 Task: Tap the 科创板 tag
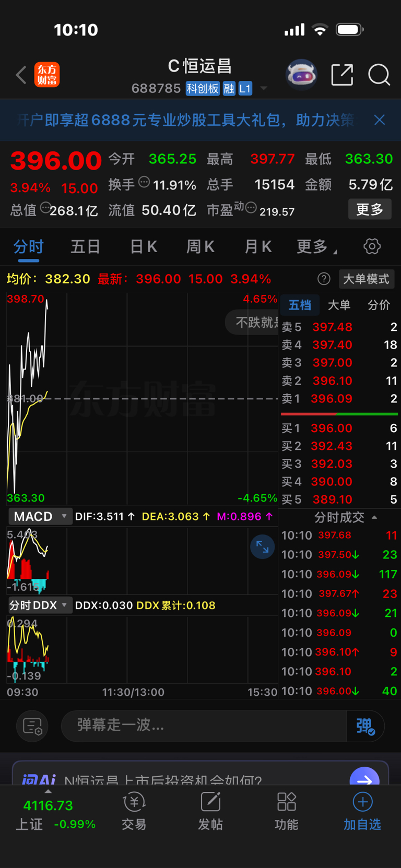(x=203, y=89)
